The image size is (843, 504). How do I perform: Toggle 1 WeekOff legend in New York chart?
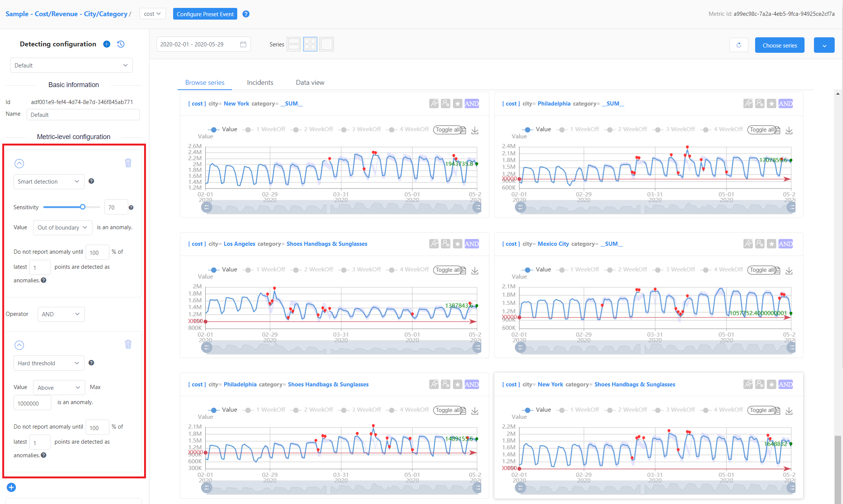click(265, 129)
